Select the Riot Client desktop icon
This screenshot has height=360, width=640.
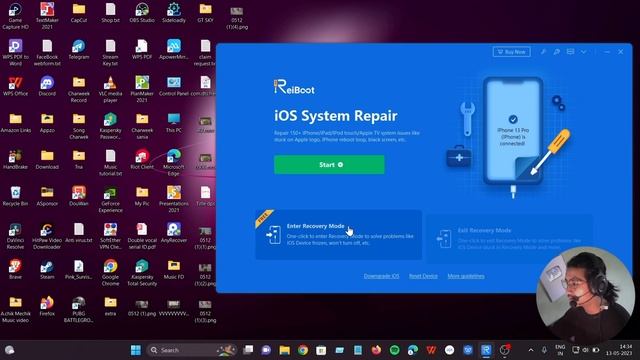(142, 159)
